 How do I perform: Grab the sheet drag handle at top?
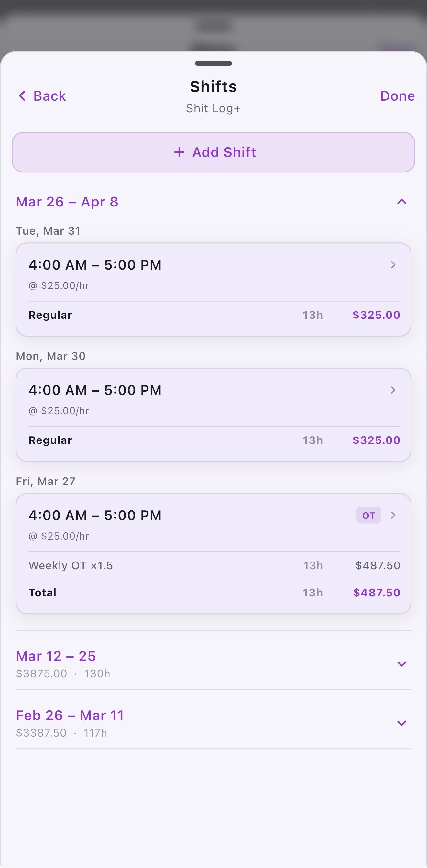point(213,63)
